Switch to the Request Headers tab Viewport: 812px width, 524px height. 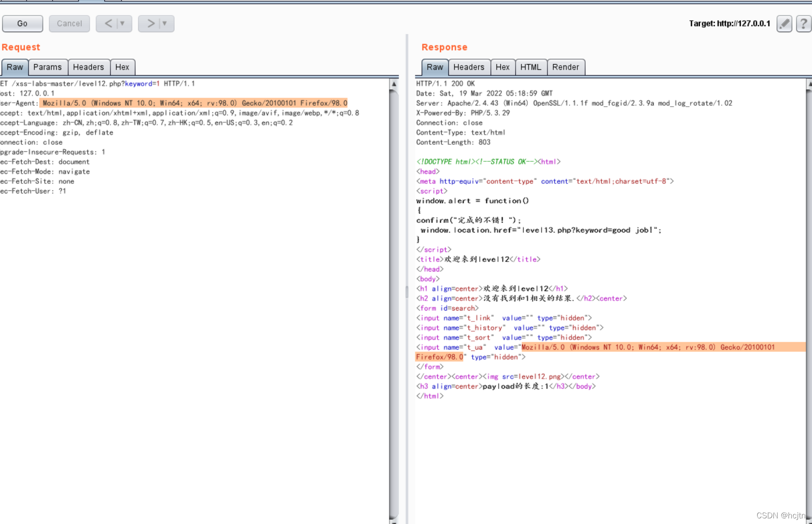(x=88, y=67)
